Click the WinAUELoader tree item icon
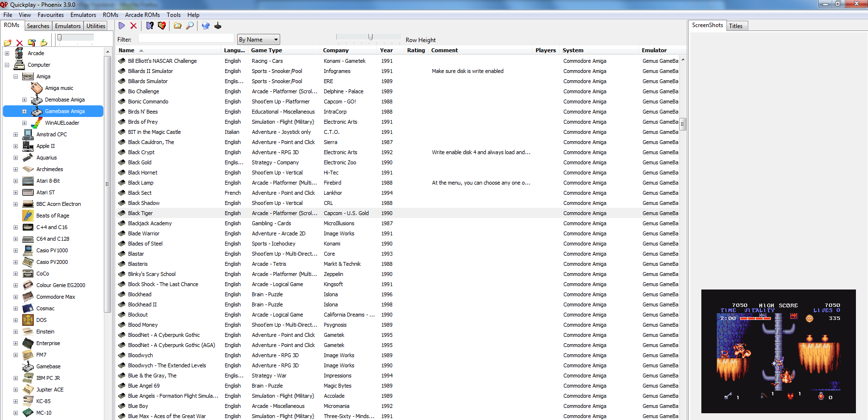Screen dimensions: 868x420 [37, 123]
